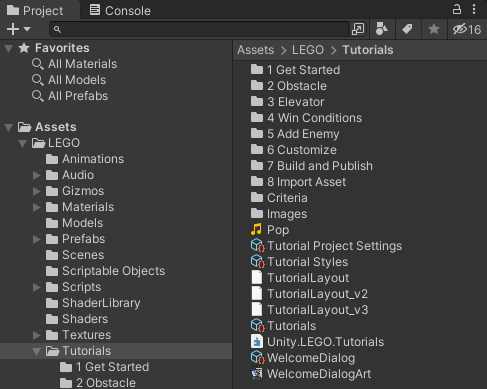Viewport: 487px width, 389px height.
Task: Click Assets in the breadcrumb path
Action: pos(256,50)
